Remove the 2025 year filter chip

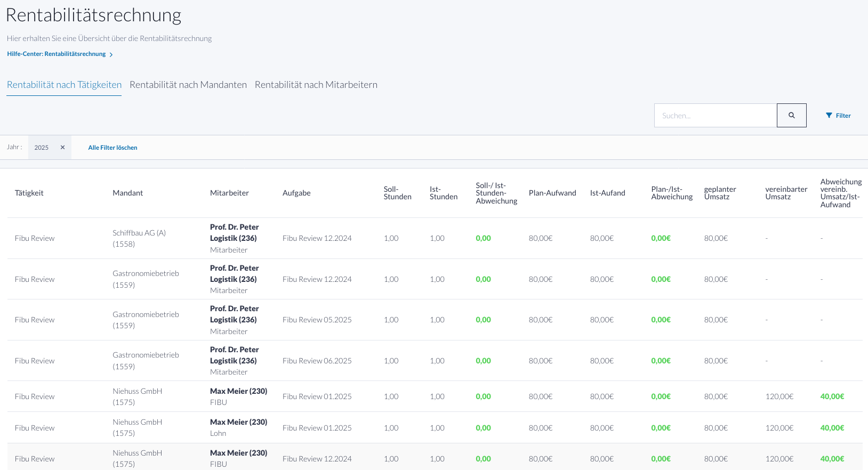(x=62, y=148)
